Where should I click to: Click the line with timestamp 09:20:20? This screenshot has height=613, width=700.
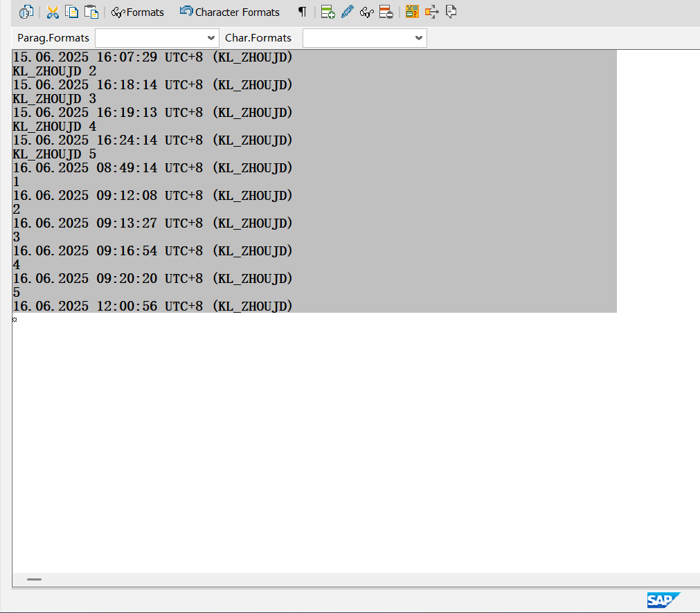coord(152,278)
